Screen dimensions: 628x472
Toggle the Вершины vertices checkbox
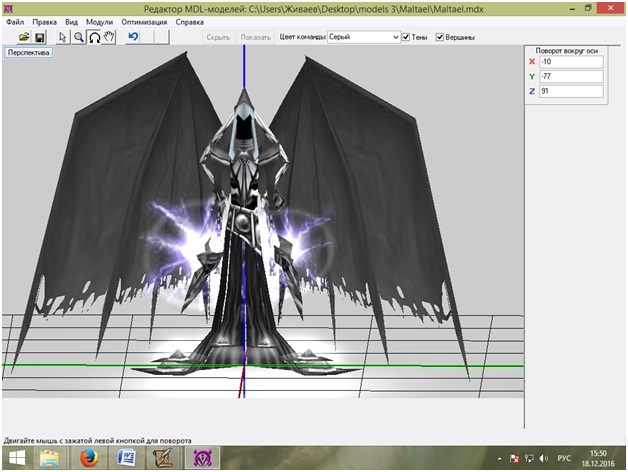(x=440, y=37)
